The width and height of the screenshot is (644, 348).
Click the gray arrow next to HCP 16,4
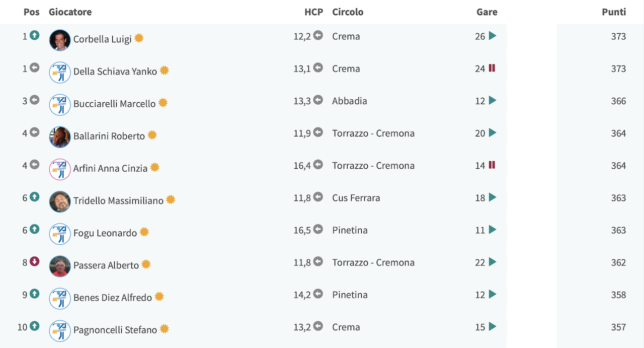318,165
